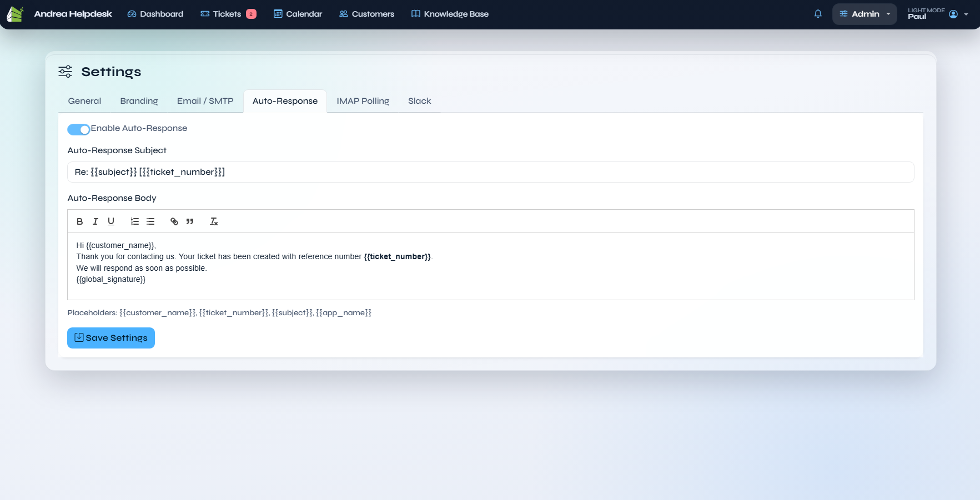Open the notifications bell
The height and width of the screenshot is (500, 980).
tap(818, 14)
